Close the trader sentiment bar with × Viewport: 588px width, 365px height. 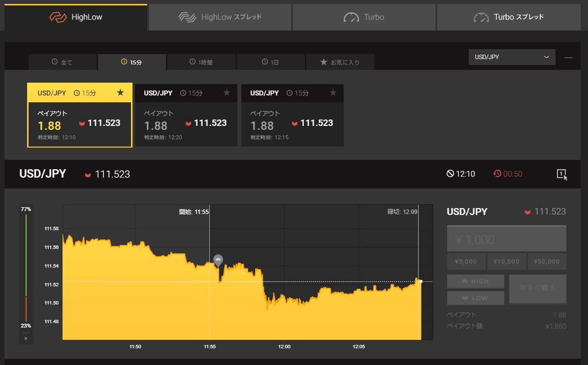[x=26, y=338]
